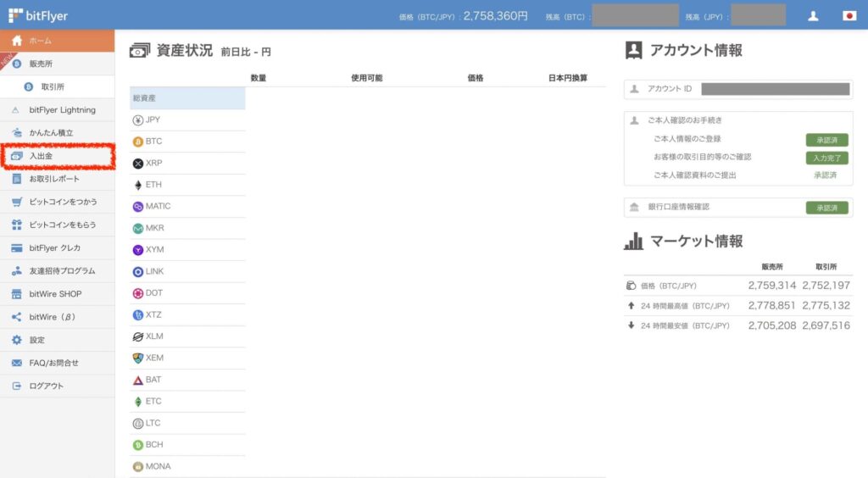Click the 入出金 wallet icon
This screenshot has height=478, width=868.
tap(17, 156)
